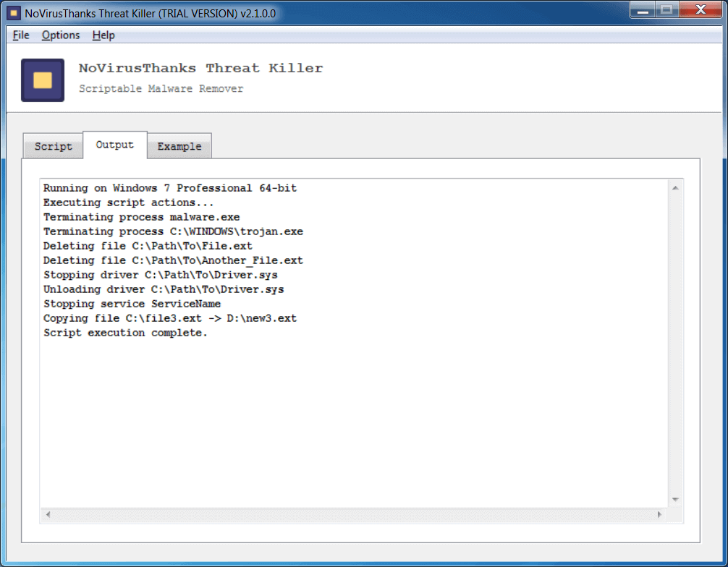
Task: Click line "Deleting file C:\Path\To\Another_File.ext"
Action: [x=173, y=260]
